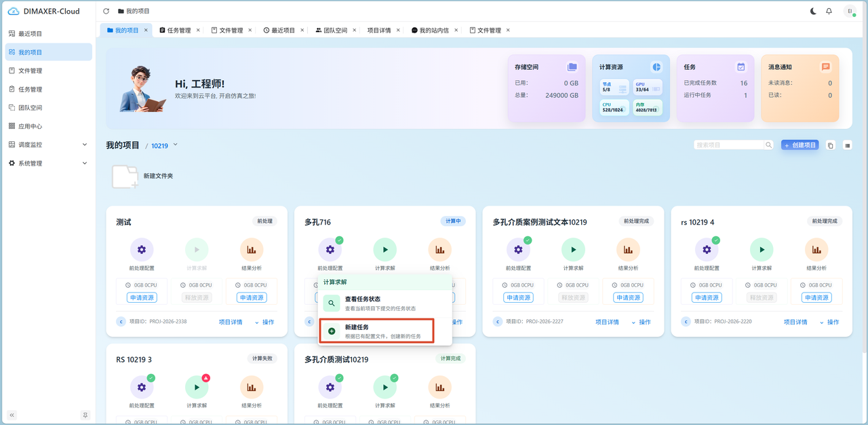
Task: Switch to list view icon
Action: (x=848, y=145)
